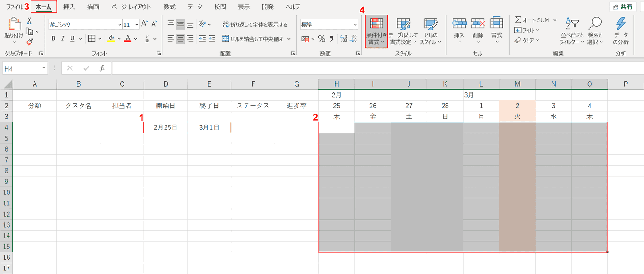Toggle left text alignment
The image size is (644, 274).
171,38
